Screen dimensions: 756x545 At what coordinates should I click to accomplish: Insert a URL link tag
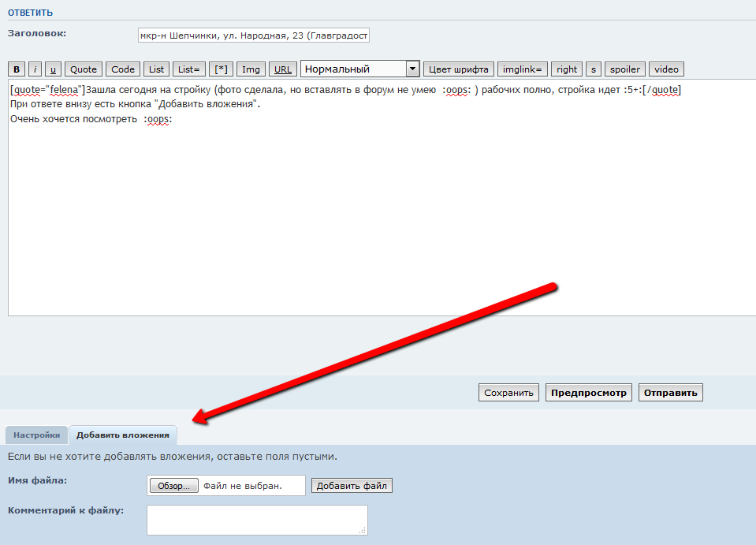282,69
